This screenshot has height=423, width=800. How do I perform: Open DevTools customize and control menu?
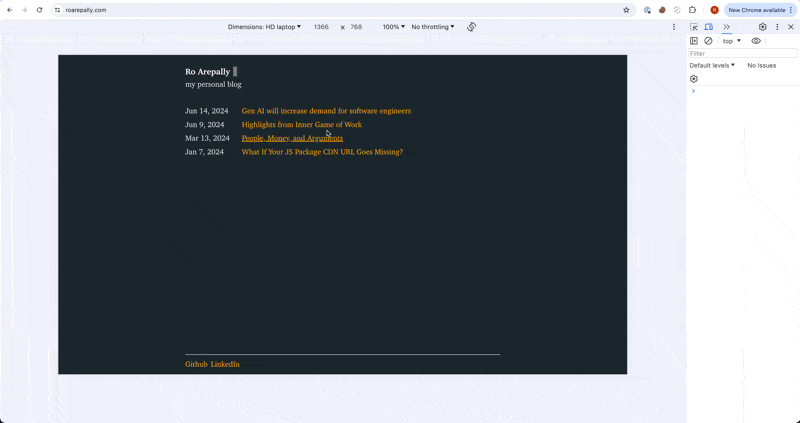[x=777, y=27]
